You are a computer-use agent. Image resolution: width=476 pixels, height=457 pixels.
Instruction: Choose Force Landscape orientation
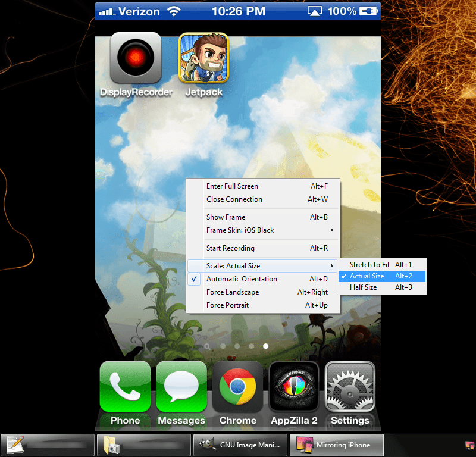tap(263, 292)
